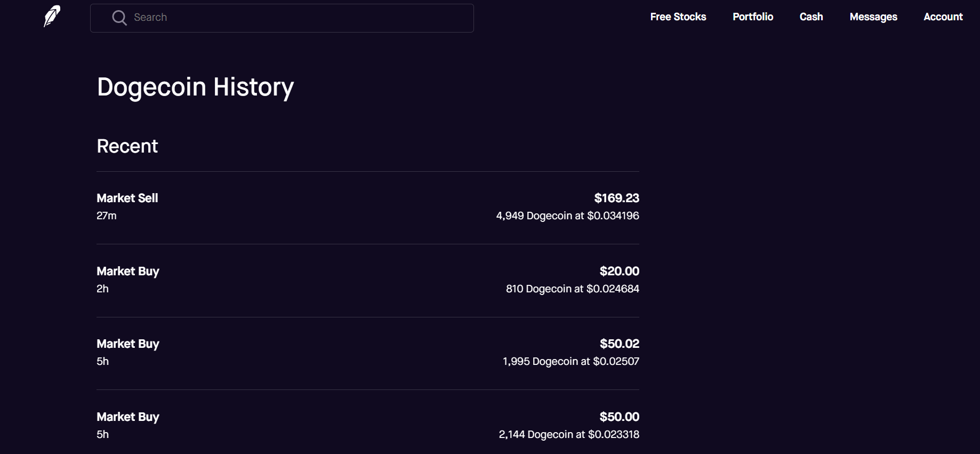Select the 4,949 Dogecoin sale details
This screenshot has height=454, width=980.
pyautogui.click(x=567, y=216)
